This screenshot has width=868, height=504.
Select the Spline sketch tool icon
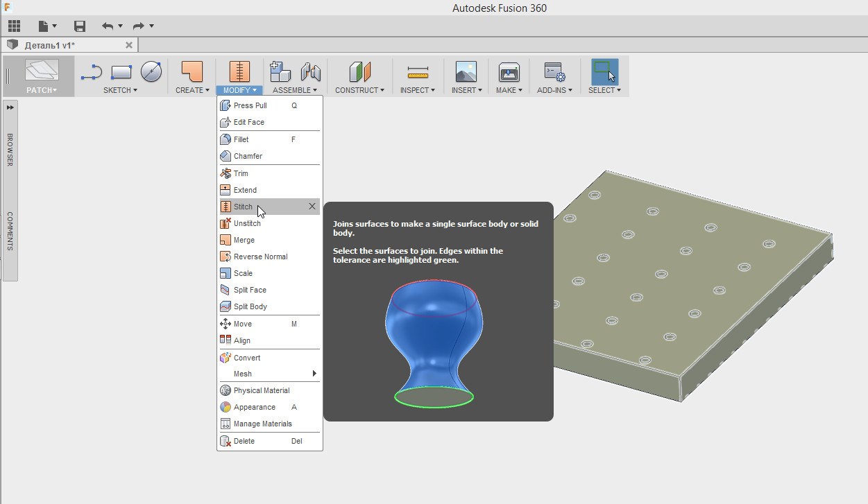pyautogui.click(x=92, y=72)
